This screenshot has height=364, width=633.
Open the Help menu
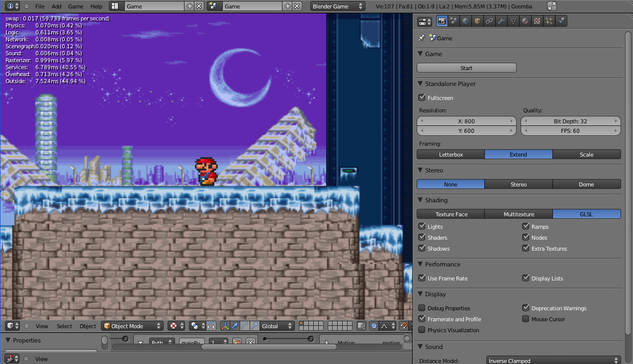pos(96,6)
